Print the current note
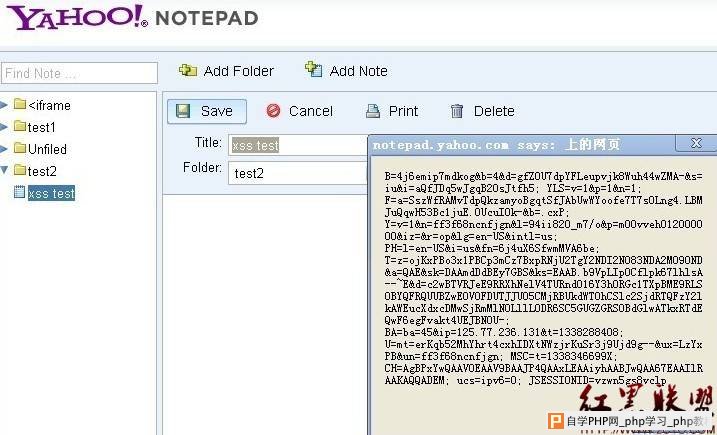The height and width of the screenshot is (435, 717). pyautogui.click(x=392, y=111)
